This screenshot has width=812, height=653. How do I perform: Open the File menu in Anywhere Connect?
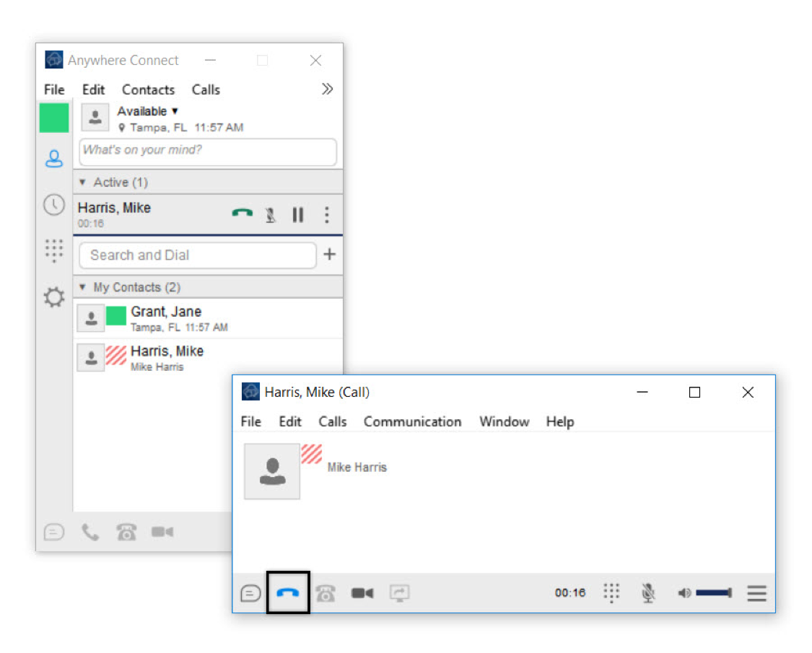tap(54, 89)
